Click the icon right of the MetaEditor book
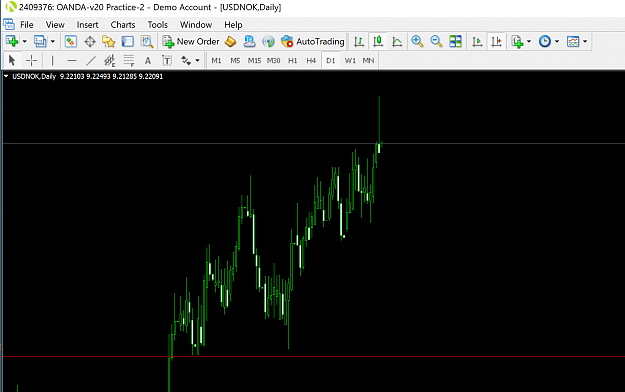The image size is (625, 392). (250, 41)
